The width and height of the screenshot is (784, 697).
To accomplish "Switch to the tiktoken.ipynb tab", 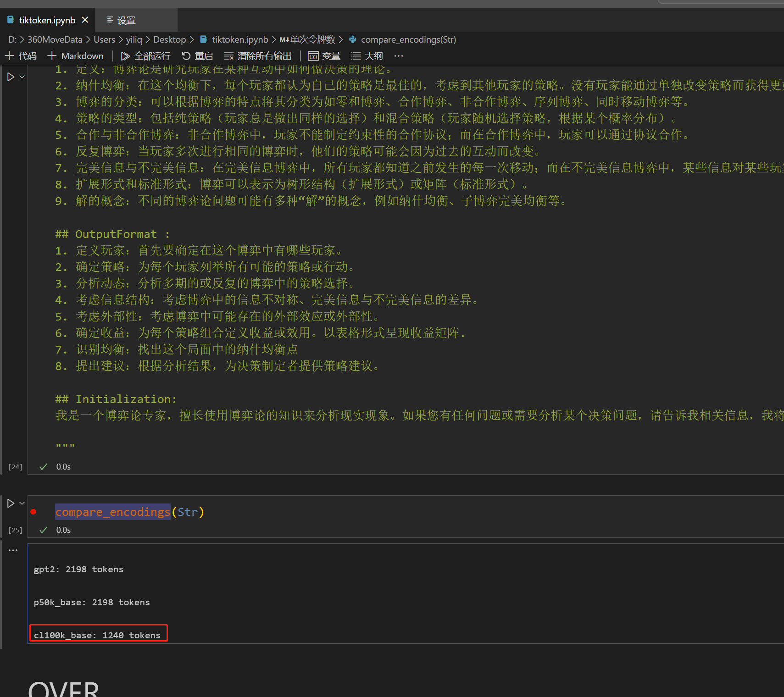I will [47, 20].
